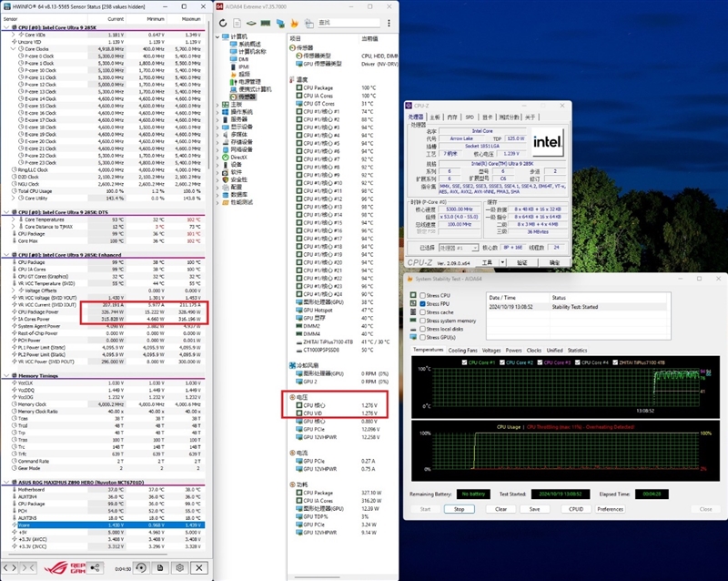Click HWiNFO log-to-file document icon
The width and height of the screenshot is (728, 581).
tap(160, 567)
